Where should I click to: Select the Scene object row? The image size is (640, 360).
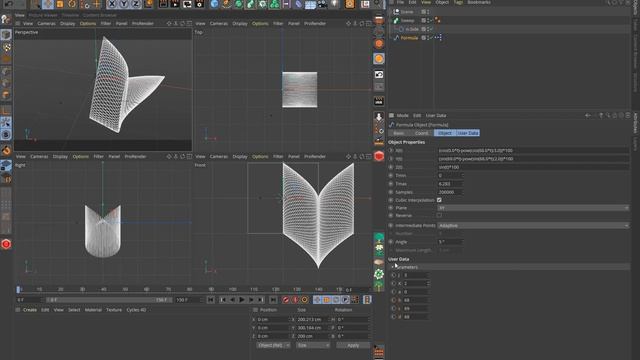tap(509, 12)
